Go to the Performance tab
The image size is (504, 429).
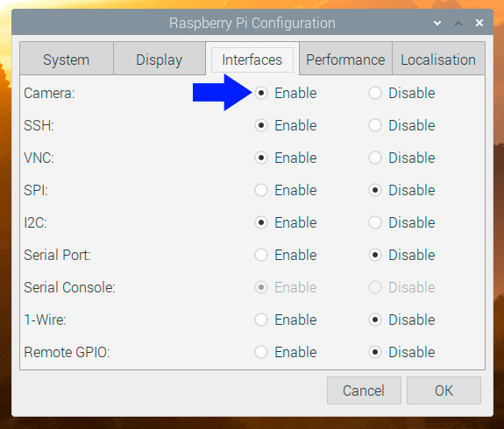click(x=345, y=60)
